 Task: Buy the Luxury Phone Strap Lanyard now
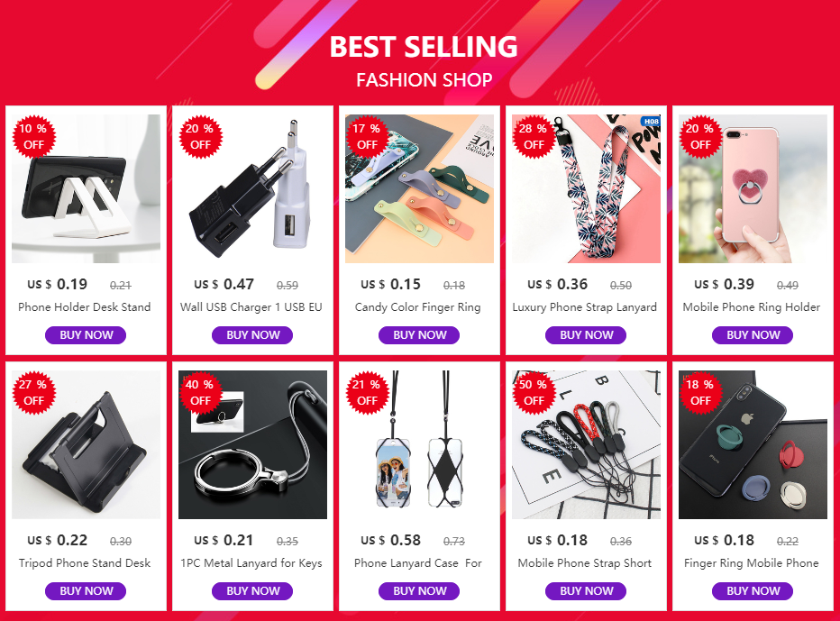586,335
